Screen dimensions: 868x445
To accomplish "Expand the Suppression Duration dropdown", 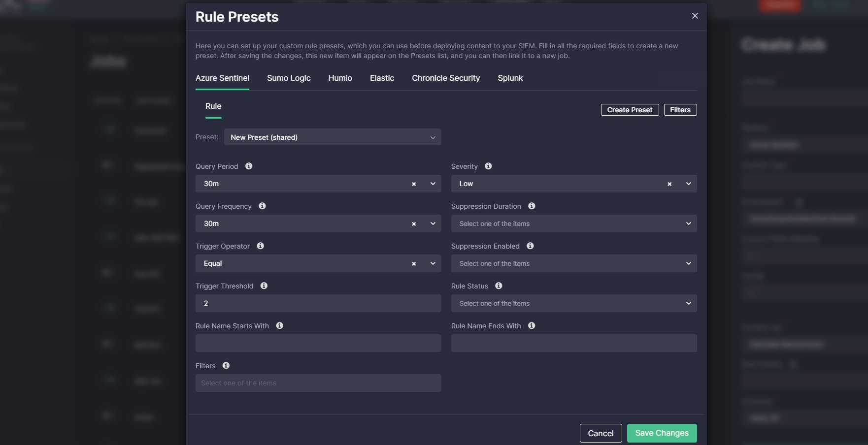I will click(x=574, y=224).
